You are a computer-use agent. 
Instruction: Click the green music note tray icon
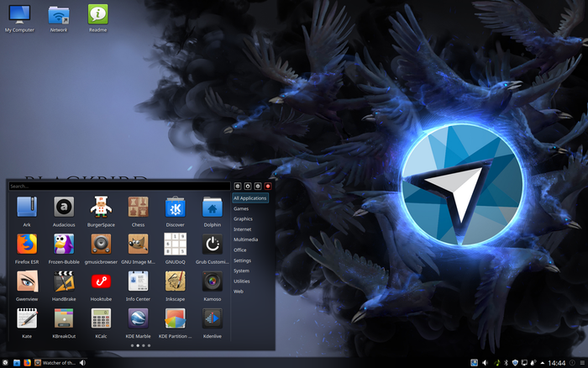(497, 363)
